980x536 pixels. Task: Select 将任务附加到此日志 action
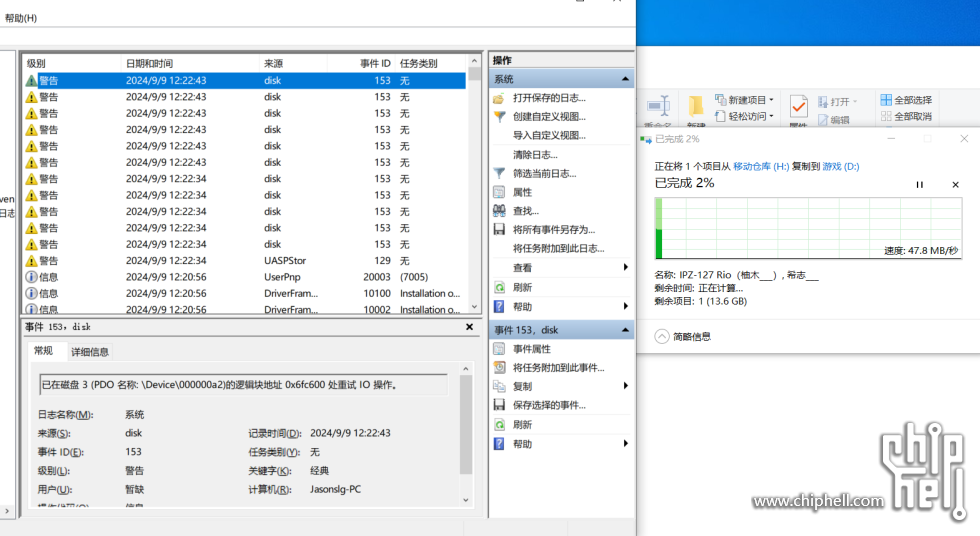[559, 249]
